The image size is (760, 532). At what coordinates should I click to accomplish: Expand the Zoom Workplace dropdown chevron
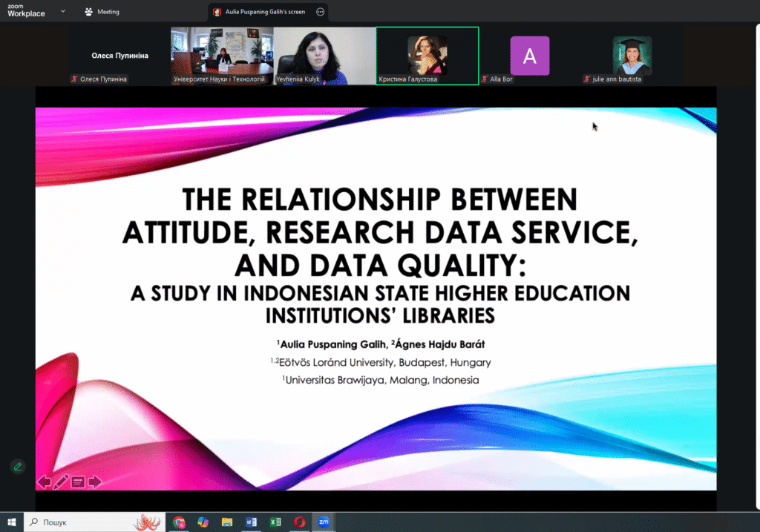[x=62, y=12]
